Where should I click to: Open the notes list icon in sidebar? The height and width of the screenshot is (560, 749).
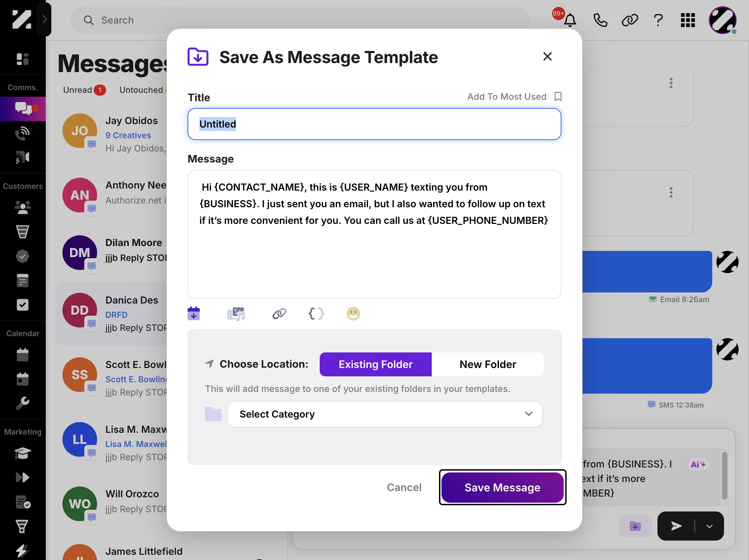coord(23,280)
